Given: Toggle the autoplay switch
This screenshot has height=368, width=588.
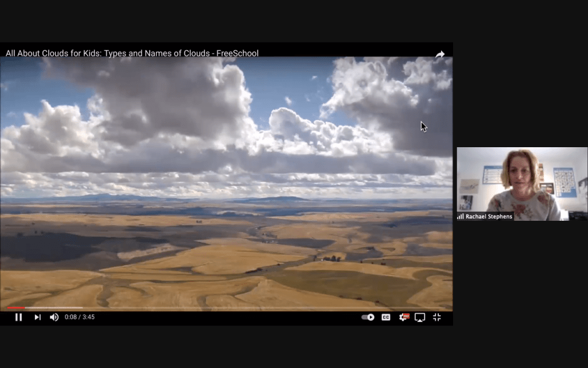Looking at the screenshot, I should pos(368,317).
